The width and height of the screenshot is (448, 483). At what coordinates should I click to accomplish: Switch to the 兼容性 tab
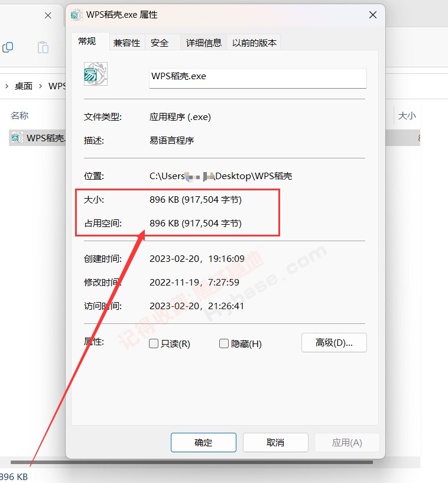[127, 43]
